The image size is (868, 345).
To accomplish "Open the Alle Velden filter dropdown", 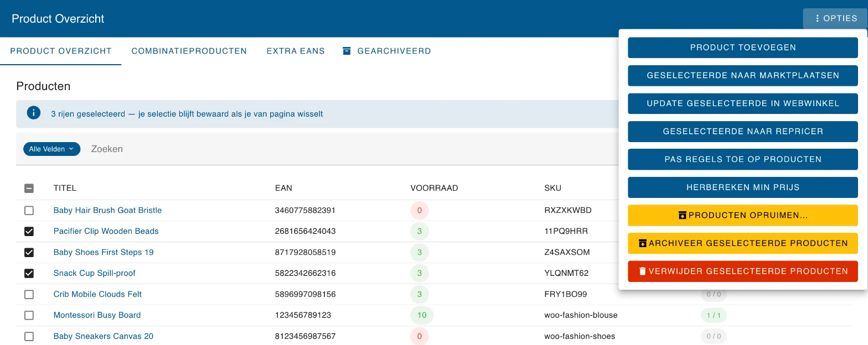I will tap(51, 149).
